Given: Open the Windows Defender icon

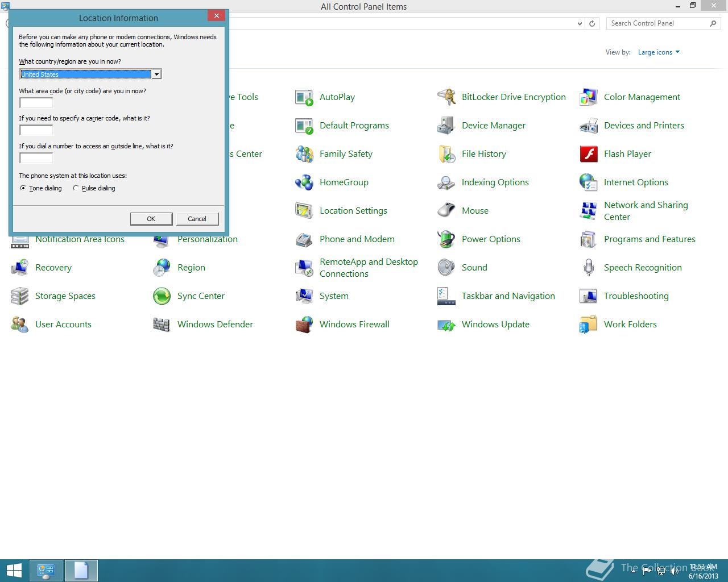Looking at the screenshot, I should tap(162, 325).
